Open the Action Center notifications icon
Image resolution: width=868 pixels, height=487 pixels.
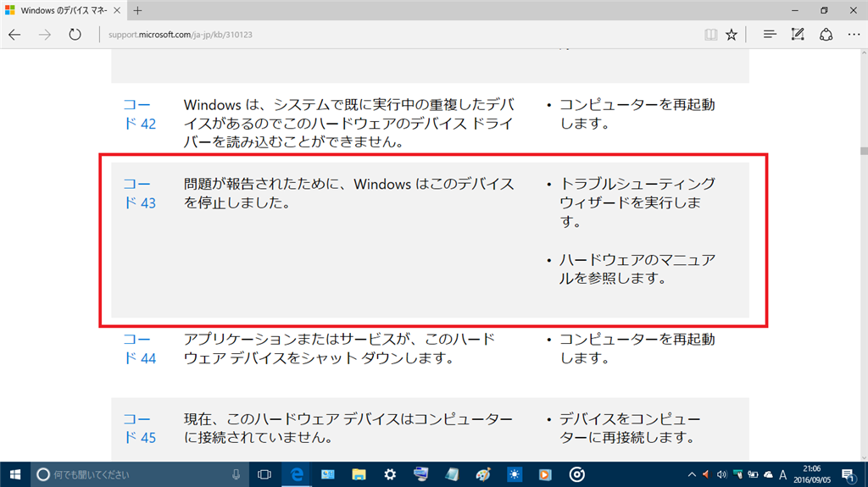click(848, 474)
